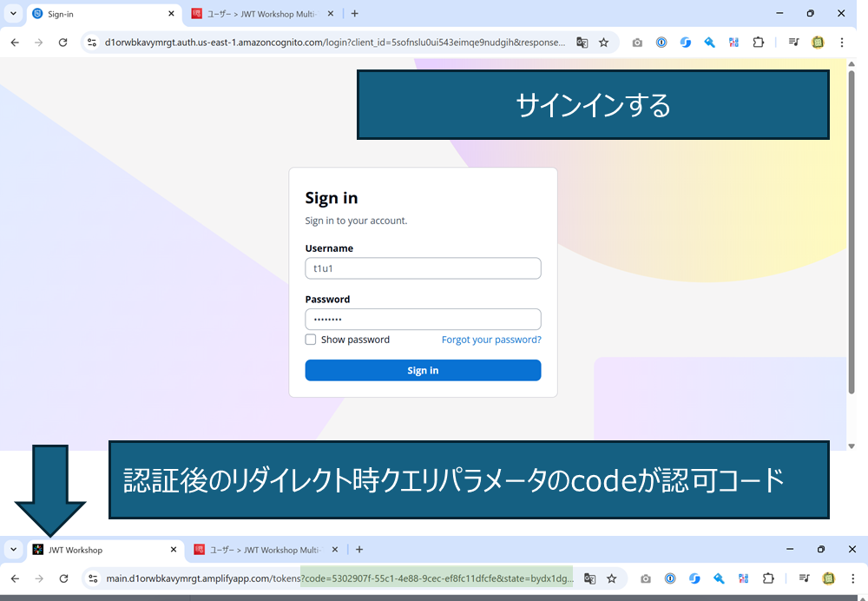868x601 pixels.
Task: Bookmark the Cognito sign-in page with star
Action: pos(604,42)
